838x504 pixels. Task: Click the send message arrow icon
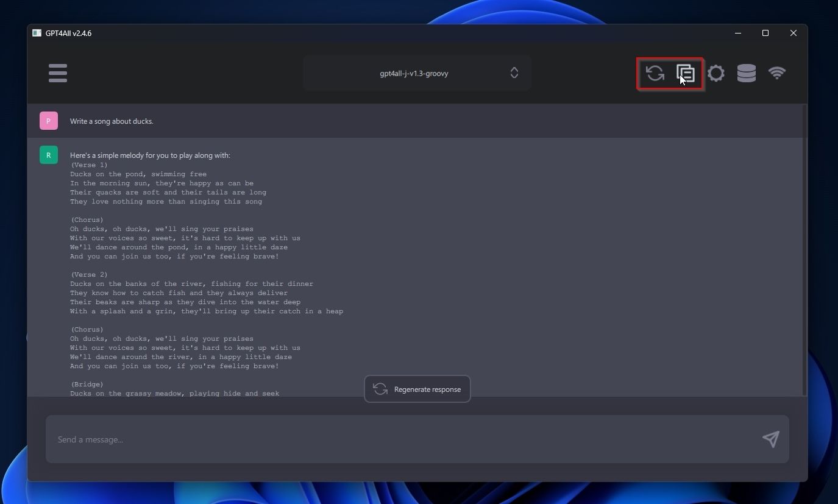point(771,439)
